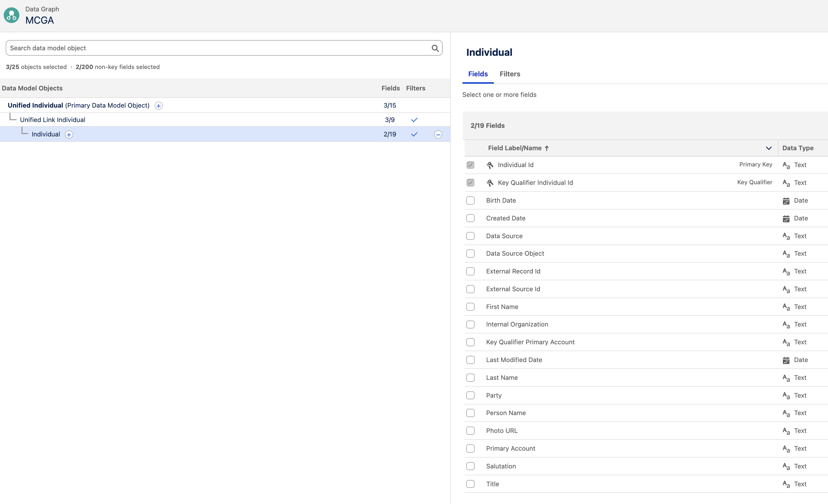The image size is (828, 504).
Task: Click the plus icon beside Individual object
Action: [x=69, y=134]
